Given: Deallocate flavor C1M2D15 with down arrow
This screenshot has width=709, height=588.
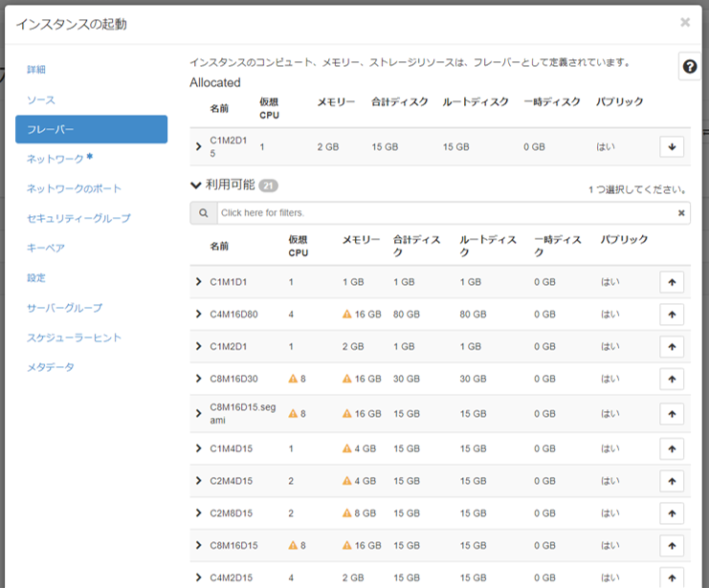Looking at the screenshot, I should [x=672, y=147].
